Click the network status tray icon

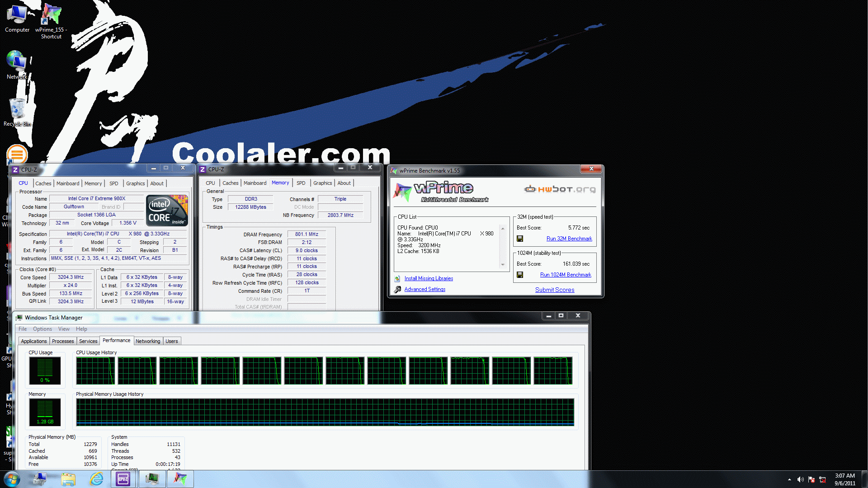click(x=822, y=479)
